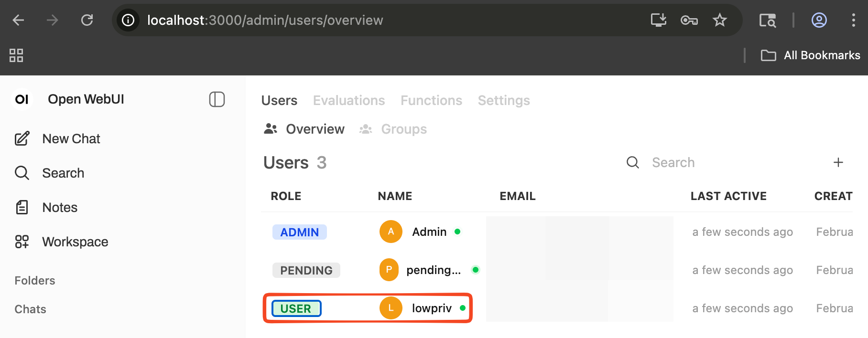868x338 pixels.
Task: Open Notes from the sidebar
Action: coord(59,207)
